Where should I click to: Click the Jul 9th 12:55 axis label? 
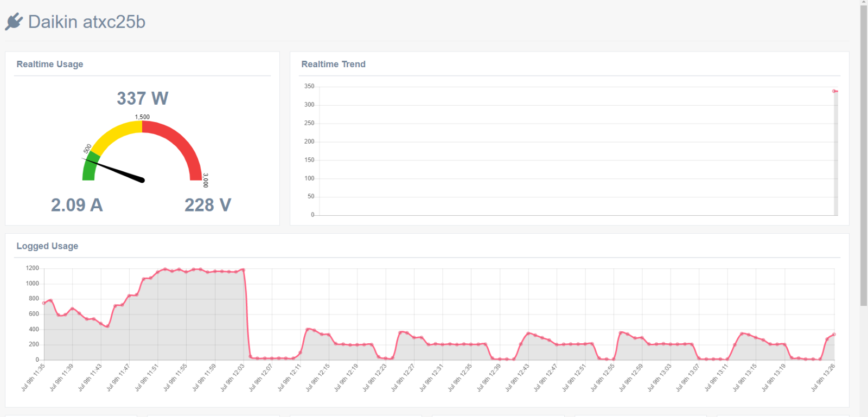point(603,377)
